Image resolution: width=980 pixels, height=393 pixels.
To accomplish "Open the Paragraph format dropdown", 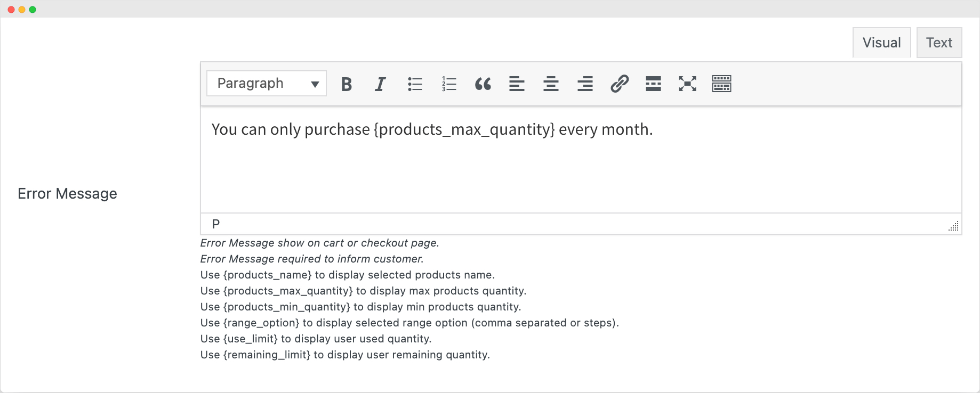I will click(267, 84).
